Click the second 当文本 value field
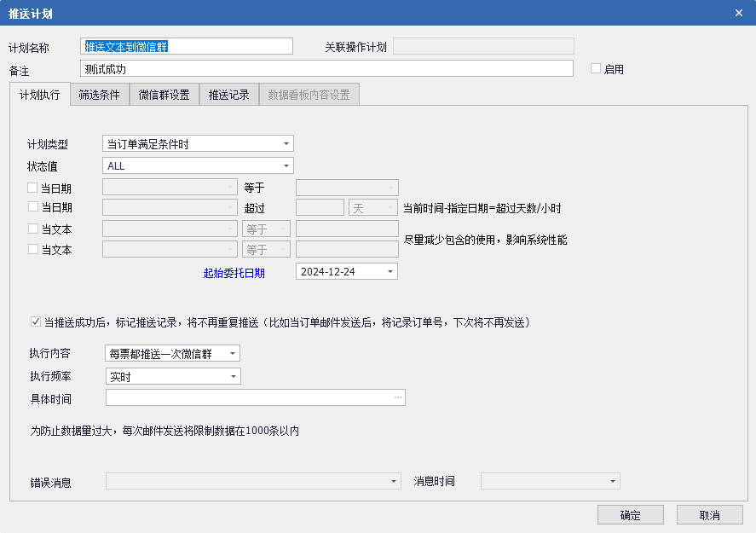The height and width of the screenshot is (533, 756). click(x=347, y=249)
